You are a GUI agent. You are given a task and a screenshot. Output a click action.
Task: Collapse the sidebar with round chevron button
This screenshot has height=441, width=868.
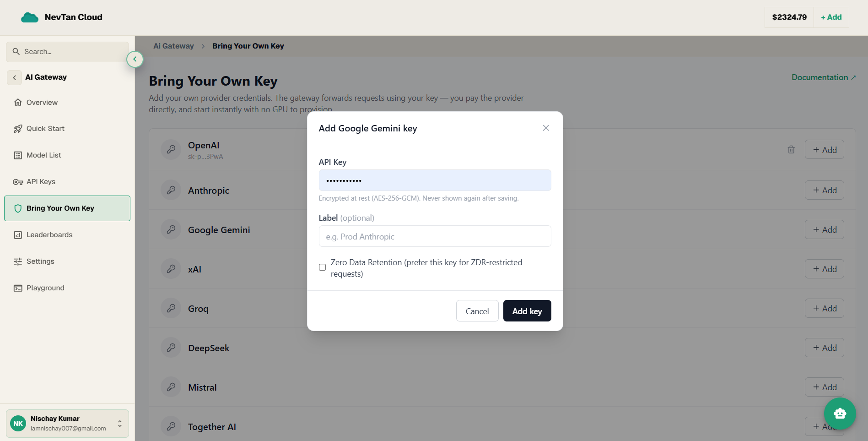point(135,59)
